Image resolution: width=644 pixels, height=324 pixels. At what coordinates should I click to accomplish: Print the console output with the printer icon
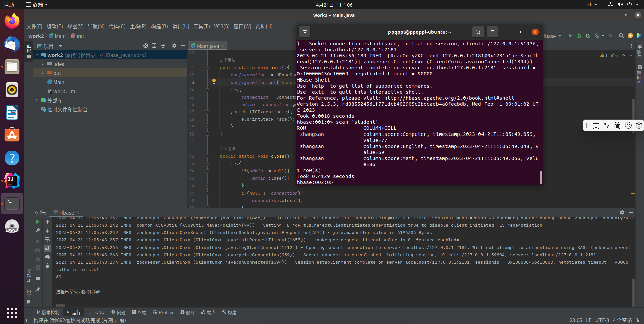47,257
